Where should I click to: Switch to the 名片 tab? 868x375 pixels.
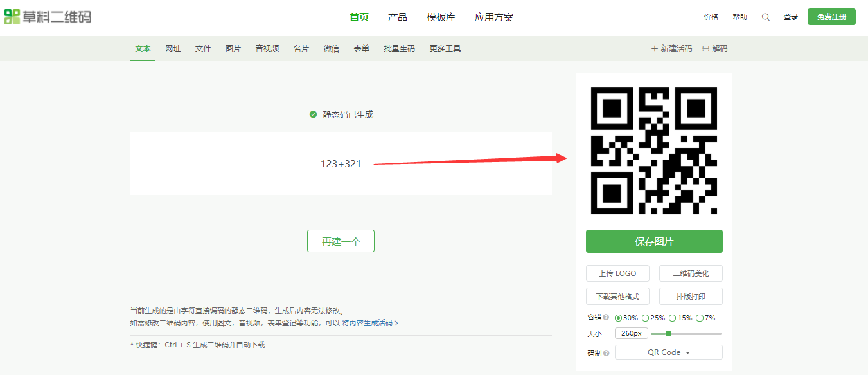click(x=301, y=49)
